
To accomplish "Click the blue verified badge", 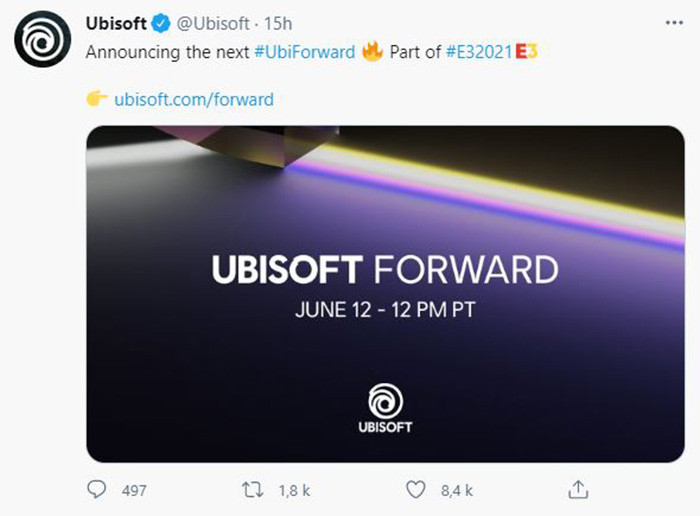I will (x=161, y=23).
